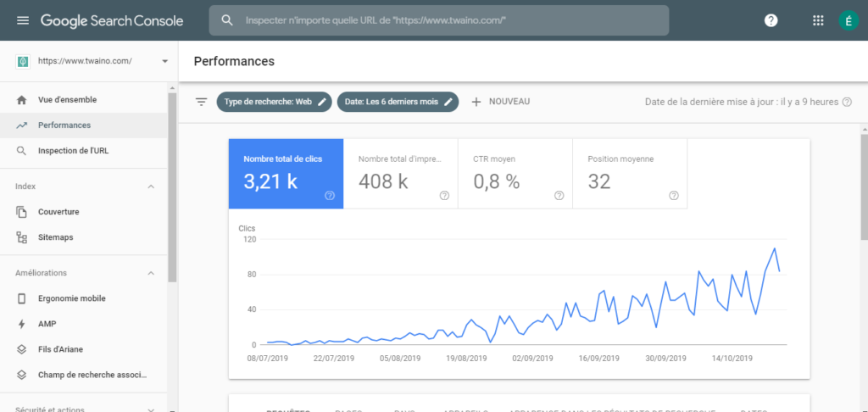Viewport: 868px width, 412px height.
Task: Click help icon beside last update date
Action: [846, 102]
